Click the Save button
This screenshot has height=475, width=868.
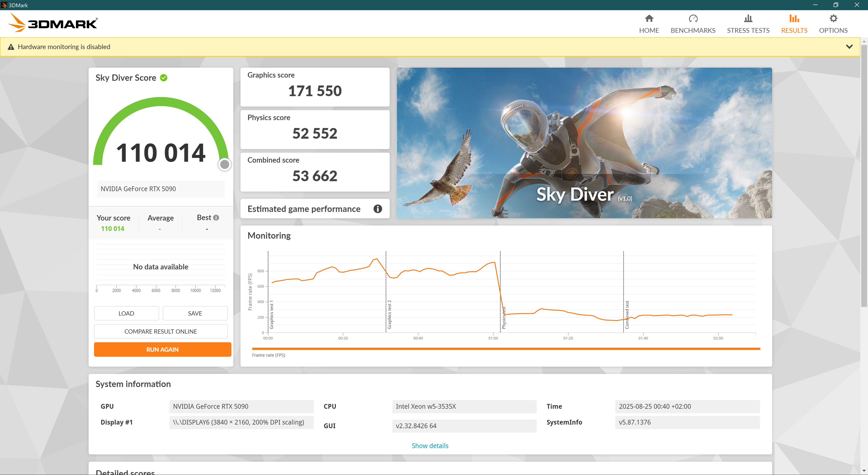click(x=195, y=313)
